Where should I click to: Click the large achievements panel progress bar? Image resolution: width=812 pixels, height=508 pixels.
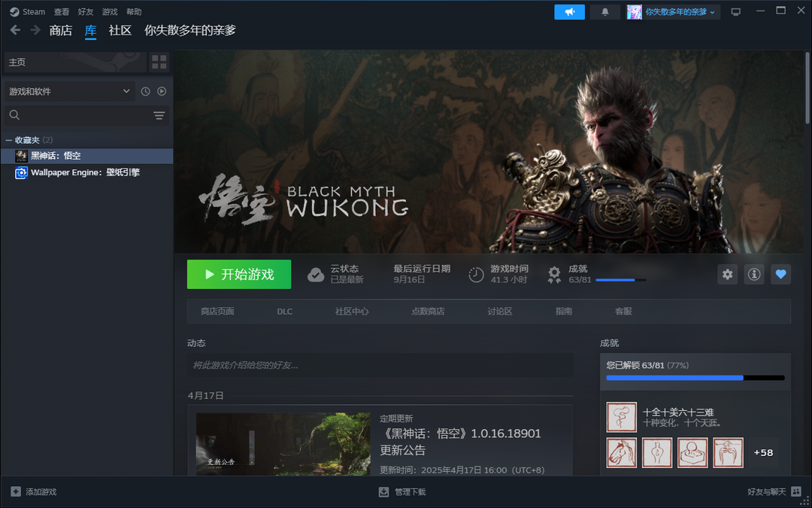[695, 378]
